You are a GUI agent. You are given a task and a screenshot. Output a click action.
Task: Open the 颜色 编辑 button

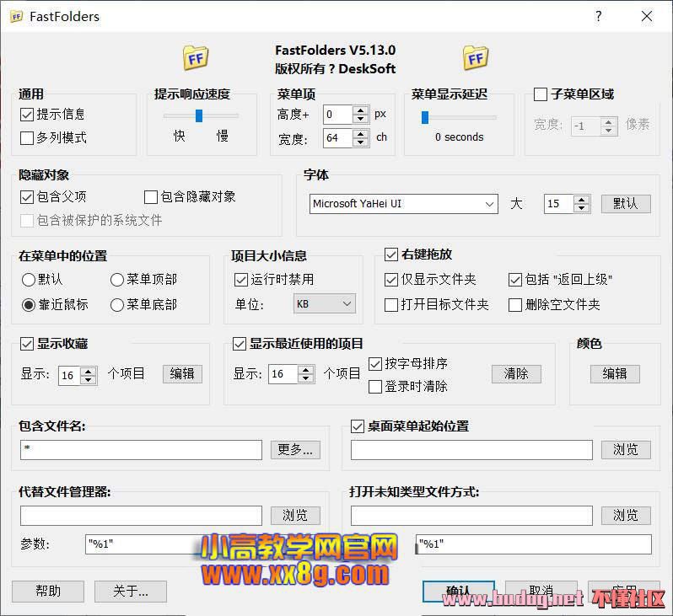(615, 373)
